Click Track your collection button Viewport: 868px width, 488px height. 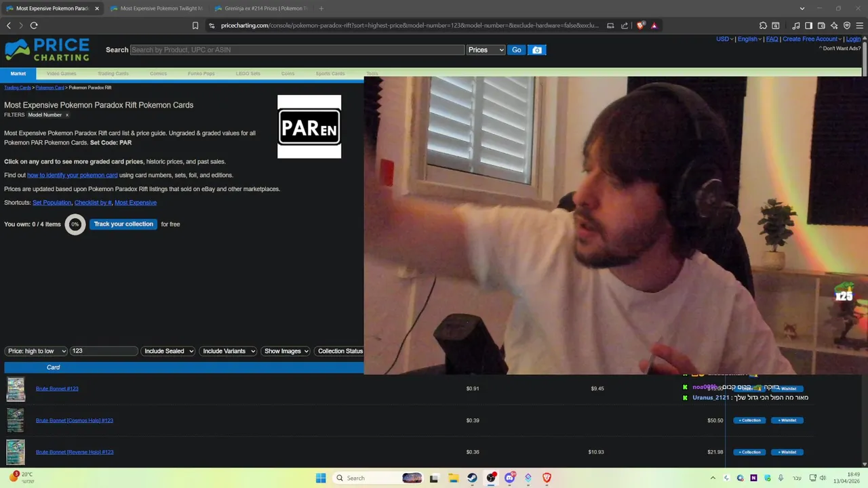pos(123,224)
